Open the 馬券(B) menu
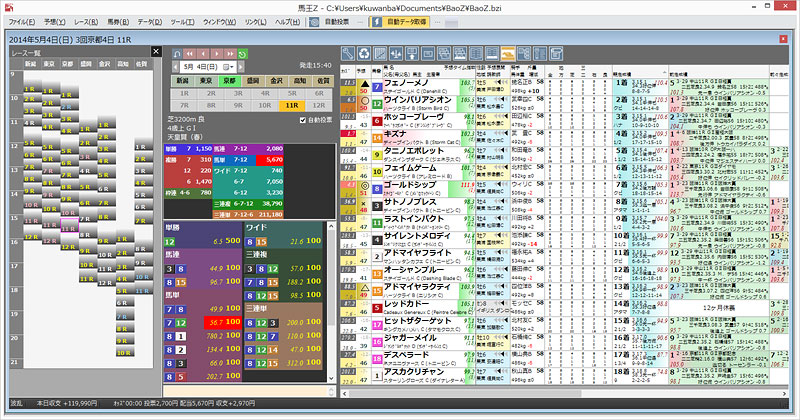The height and width of the screenshot is (420, 800). (x=118, y=22)
